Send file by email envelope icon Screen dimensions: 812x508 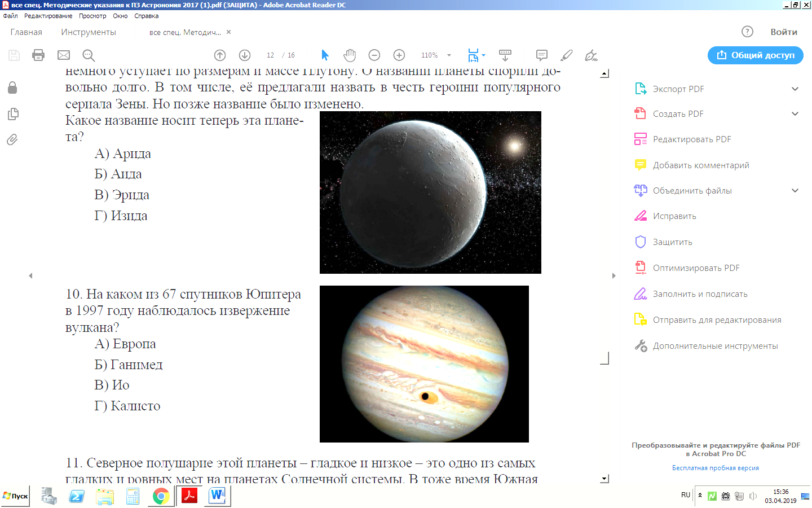tap(64, 55)
